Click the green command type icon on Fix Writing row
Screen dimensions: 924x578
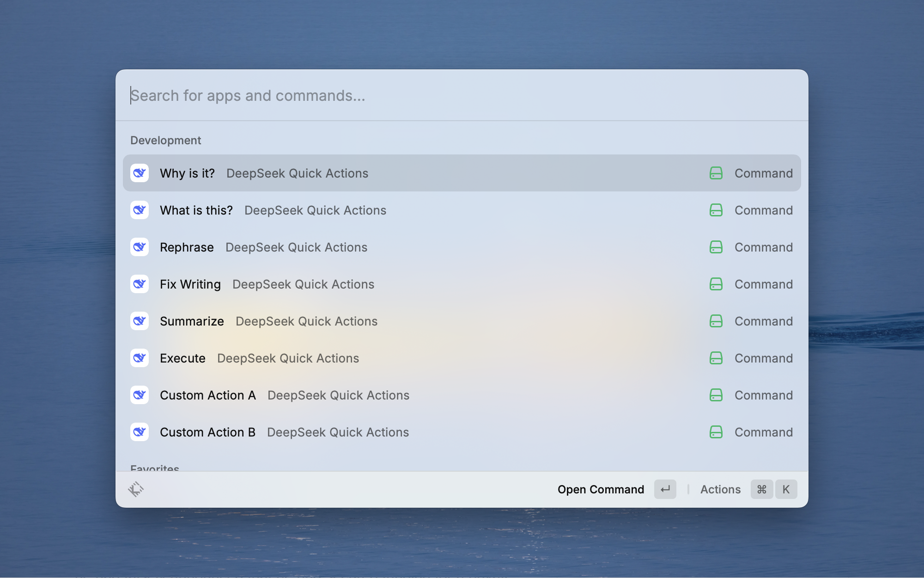716,284
